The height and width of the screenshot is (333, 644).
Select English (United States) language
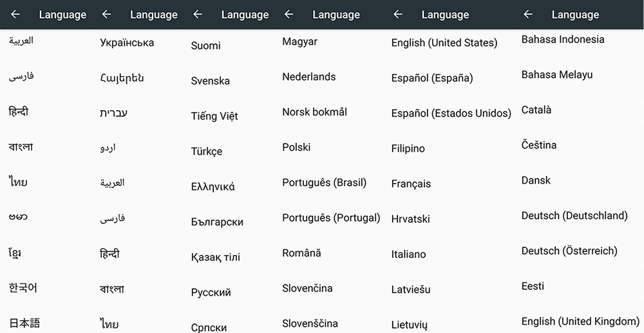click(444, 43)
